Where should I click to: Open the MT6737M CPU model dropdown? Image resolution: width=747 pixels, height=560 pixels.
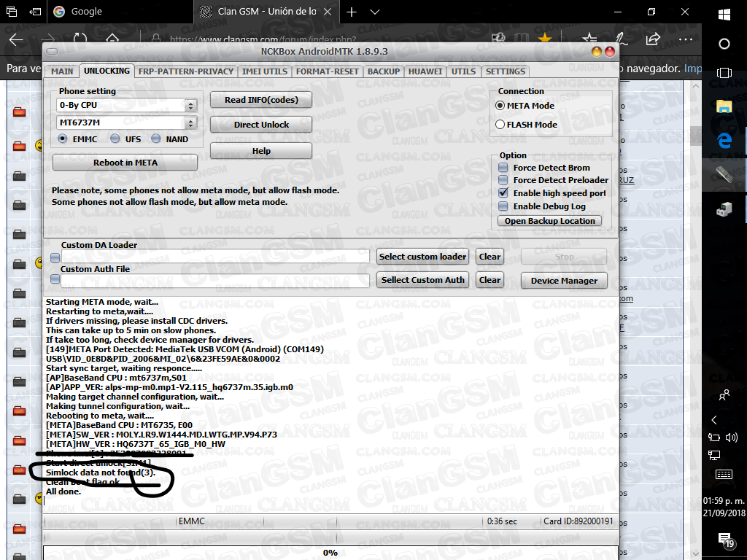[190, 122]
